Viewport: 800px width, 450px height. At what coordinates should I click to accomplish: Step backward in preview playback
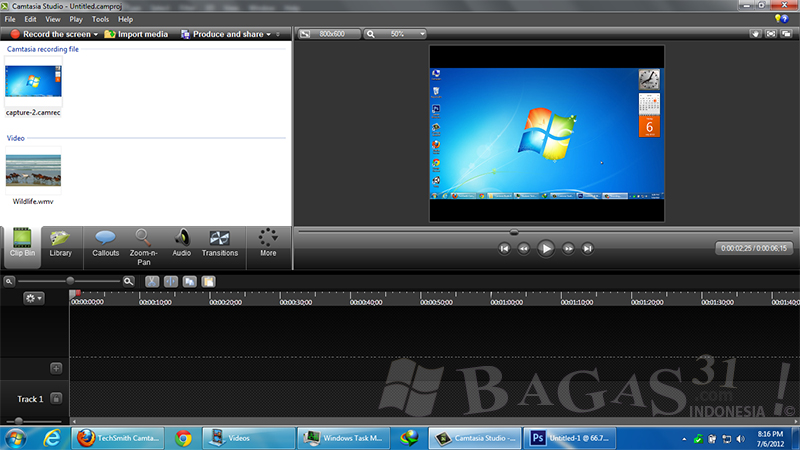point(523,248)
